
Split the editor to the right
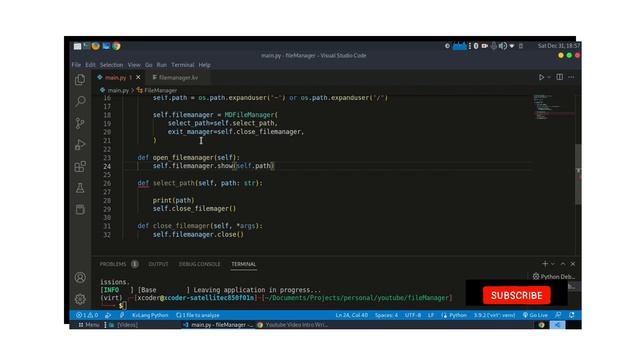point(560,77)
